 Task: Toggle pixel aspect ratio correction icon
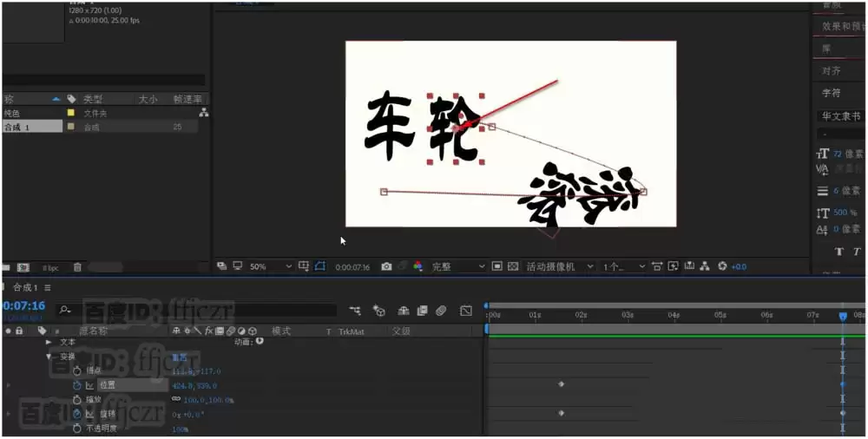click(x=657, y=266)
